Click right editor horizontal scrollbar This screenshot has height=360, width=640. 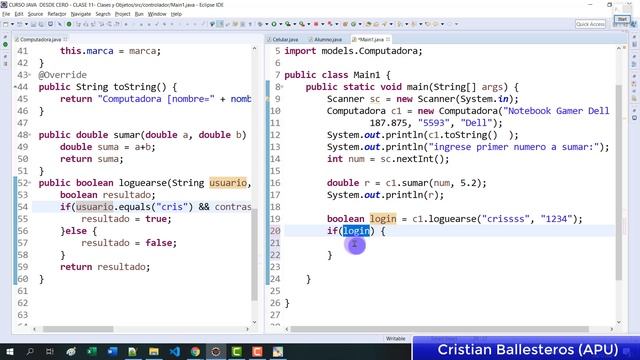pyautogui.click(x=440, y=329)
